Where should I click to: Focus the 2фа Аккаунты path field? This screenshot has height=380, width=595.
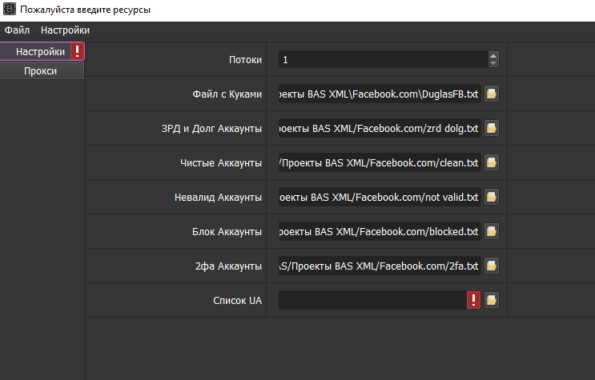(380, 266)
